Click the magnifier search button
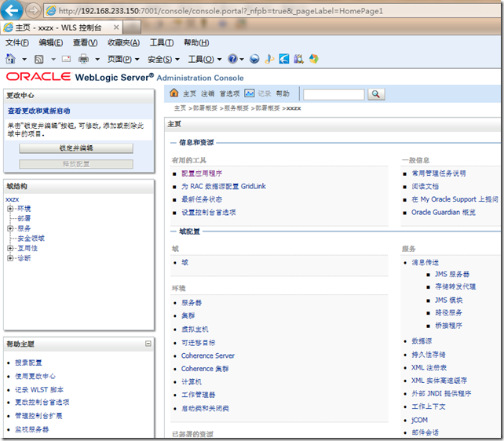 (x=376, y=94)
